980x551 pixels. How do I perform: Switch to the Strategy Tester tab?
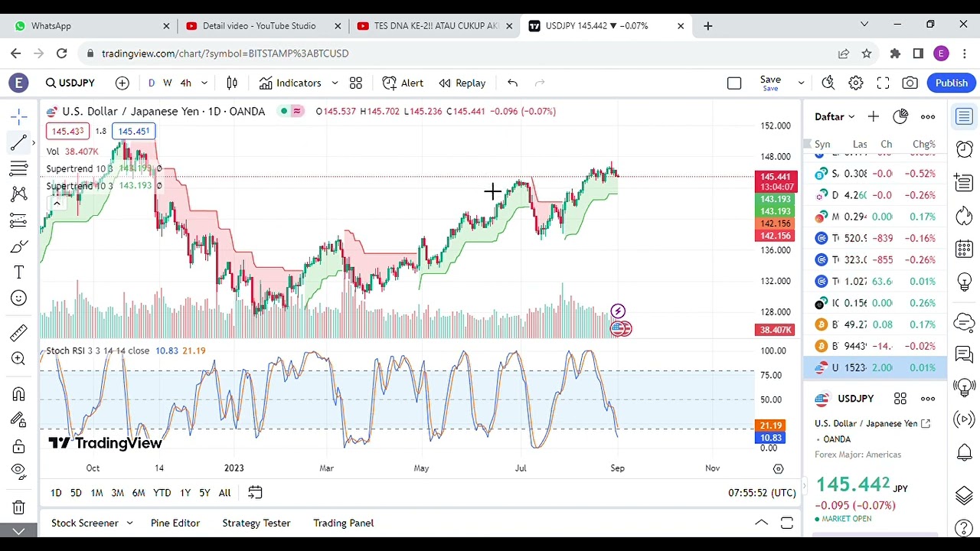pos(256,523)
